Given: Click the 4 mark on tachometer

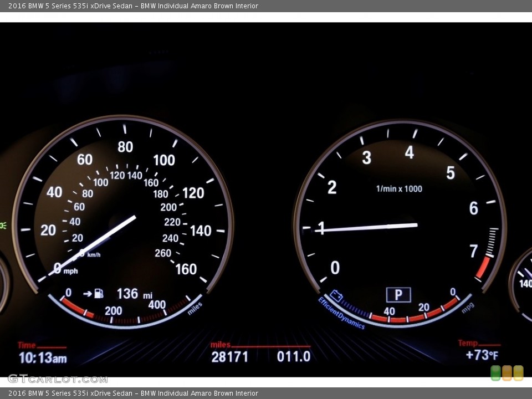Looking at the screenshot, I should (410, 152).
